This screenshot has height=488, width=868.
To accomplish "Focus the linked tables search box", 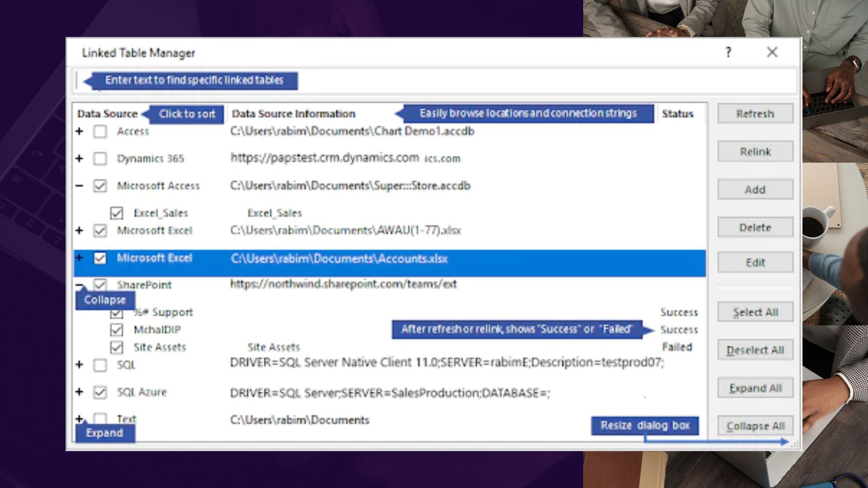I will (x=434, y=81).
